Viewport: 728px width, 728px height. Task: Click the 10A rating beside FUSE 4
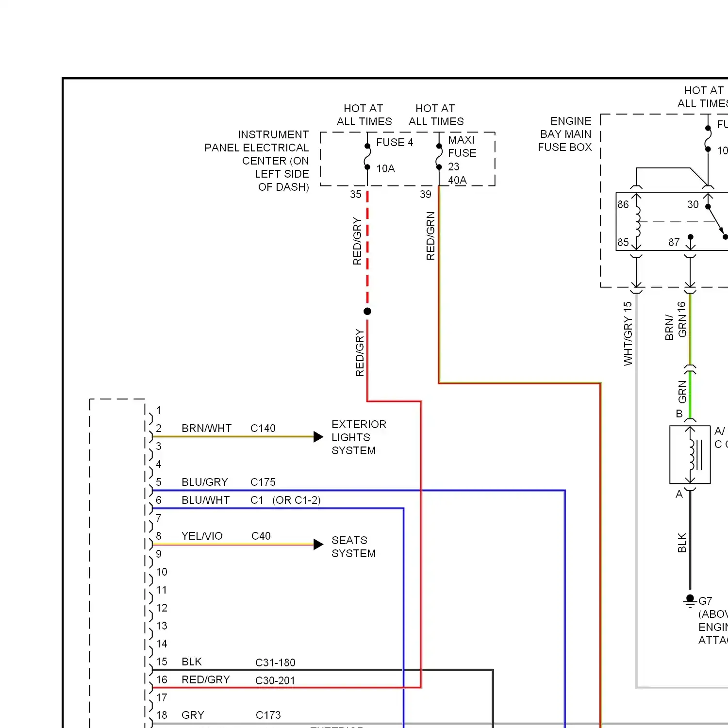[385, 168]
